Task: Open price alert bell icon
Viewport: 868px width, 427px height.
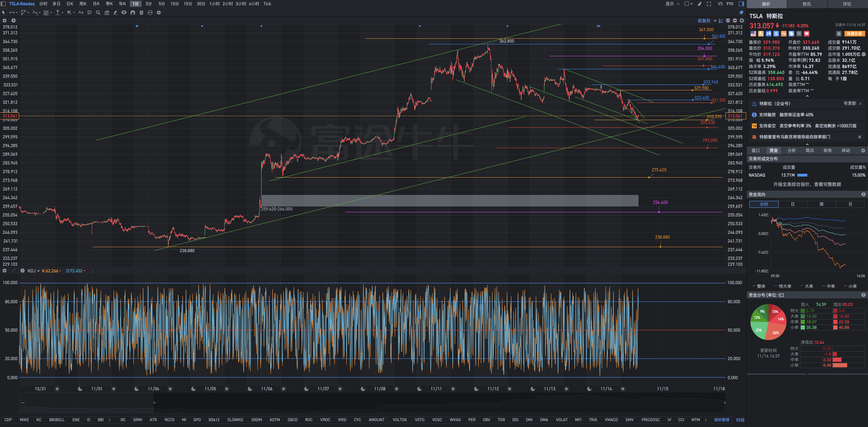Action: pos(839,34)
